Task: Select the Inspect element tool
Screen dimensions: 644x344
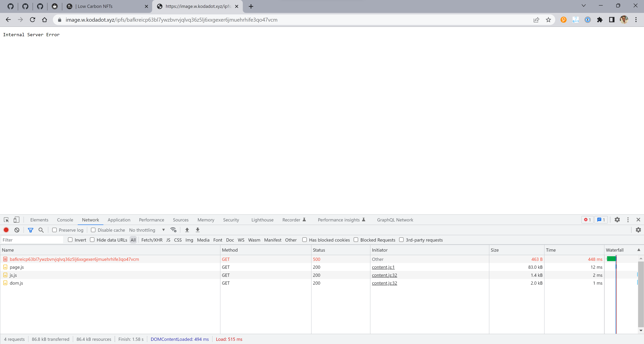Action: pyautogui.click(x=6, y=220)
